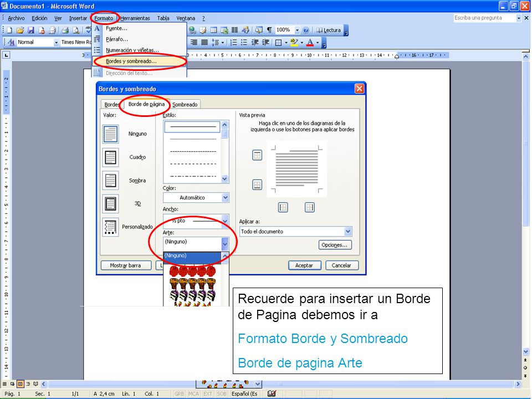This screenshot has width=532, height=399.
Task: Open the Aplicar a dropdown
Action: 348,232
